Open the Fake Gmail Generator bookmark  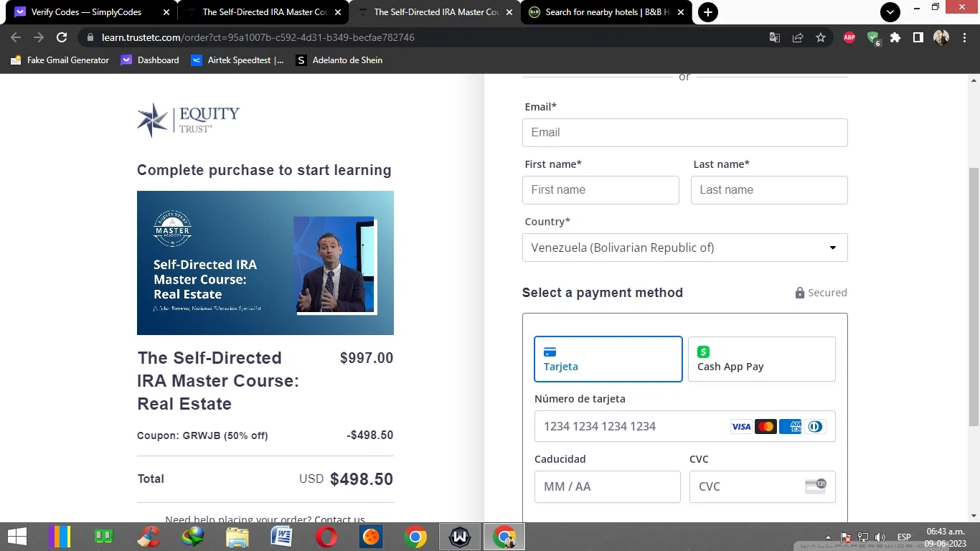click(60, 60)
